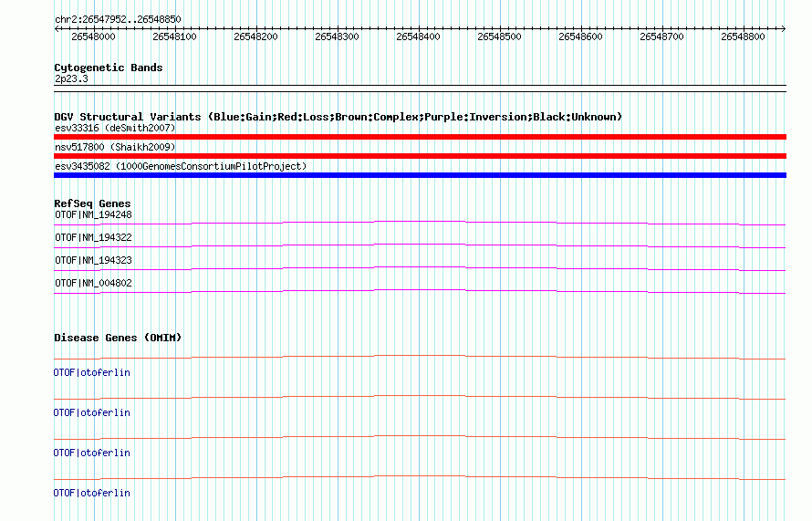The image size is (812, 521).
Task: Click esv3435082 1000GenomesConsortiumPilotProject label
Action: (181, 166)
